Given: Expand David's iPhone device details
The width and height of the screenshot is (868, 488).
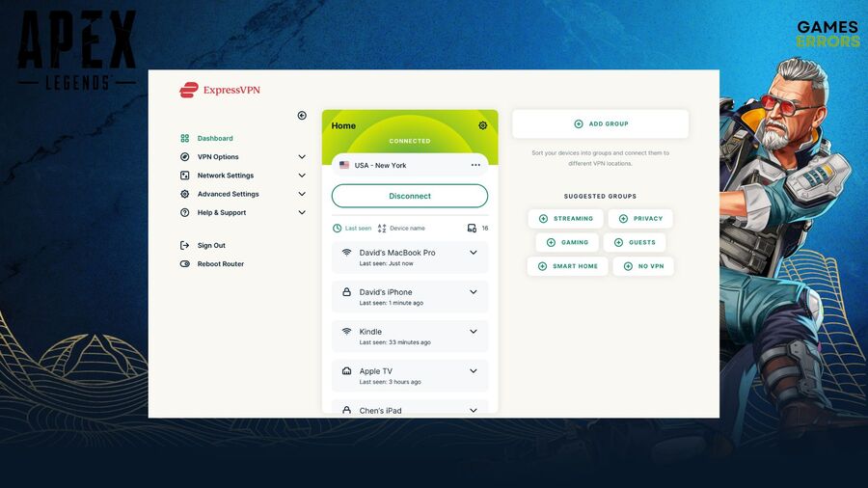Looking at the screenshot, I should click(474, 291).
